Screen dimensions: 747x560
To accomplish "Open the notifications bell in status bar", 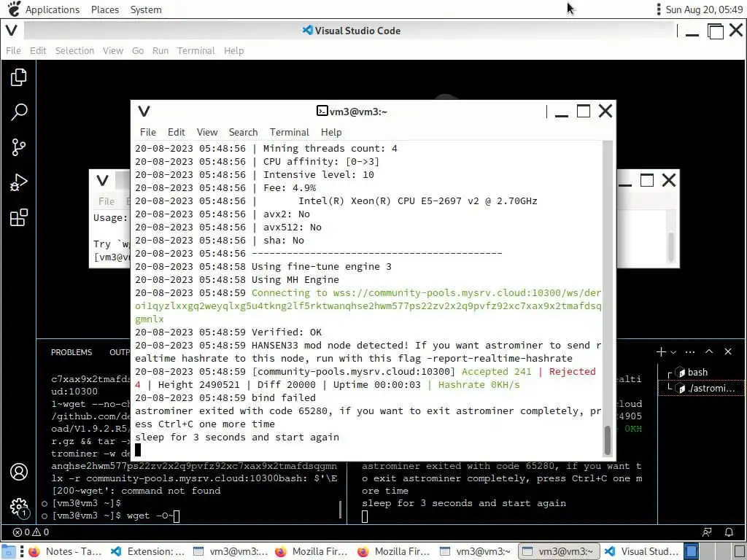I will pos(729,532).
